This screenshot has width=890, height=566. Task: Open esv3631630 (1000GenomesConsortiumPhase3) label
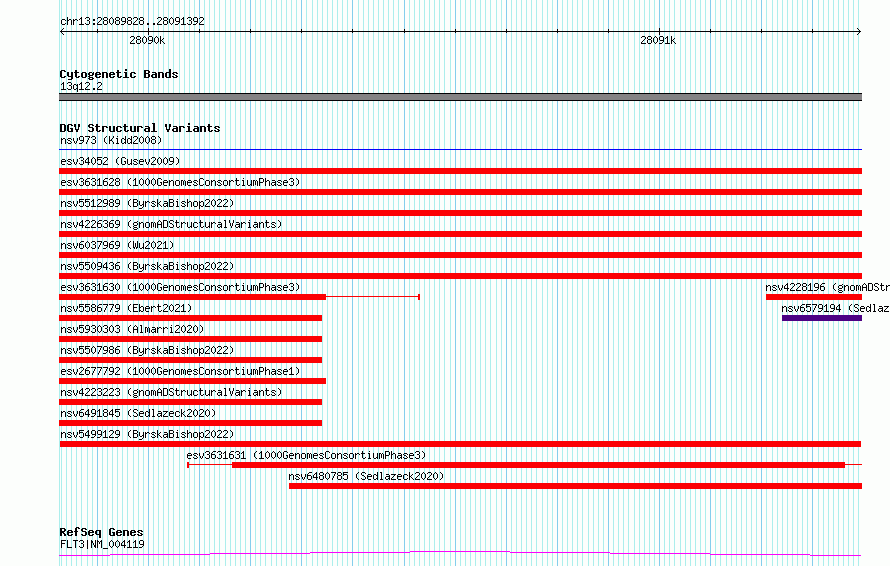click(180, 287)
